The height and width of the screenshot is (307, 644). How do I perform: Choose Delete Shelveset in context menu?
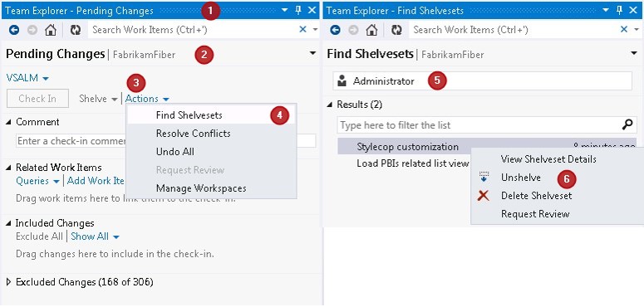pyautogui.click(x=557, y=196)
